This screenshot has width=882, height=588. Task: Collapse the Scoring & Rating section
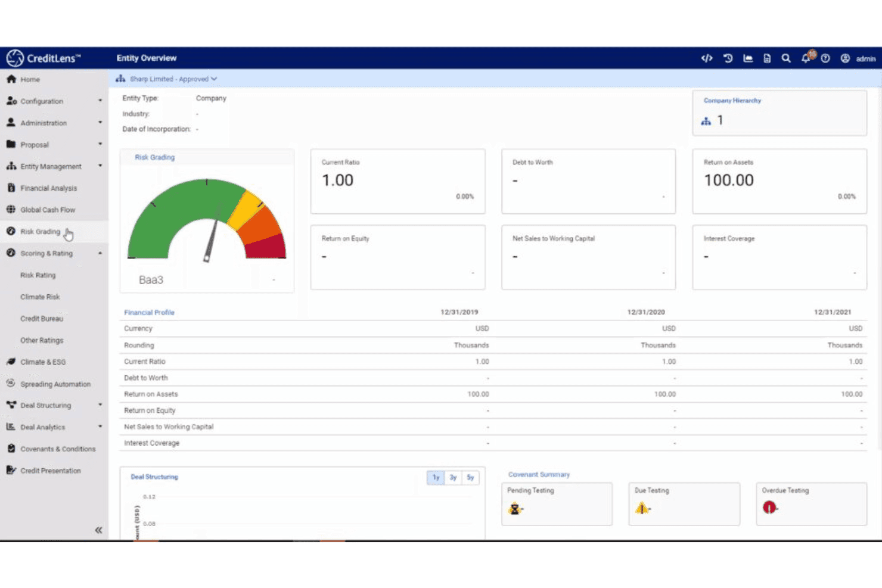(100, 253)
